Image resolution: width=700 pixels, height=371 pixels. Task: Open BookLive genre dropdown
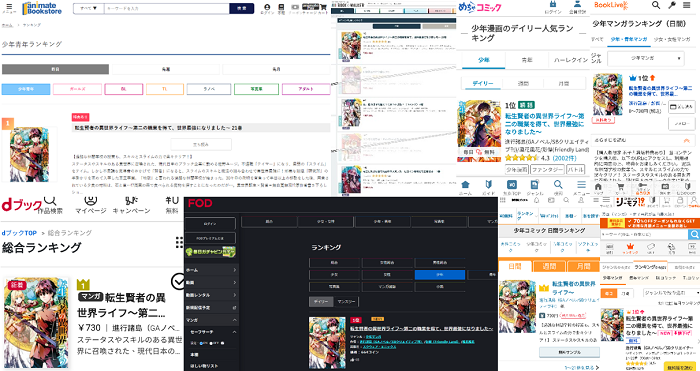(x=646, y=58)
